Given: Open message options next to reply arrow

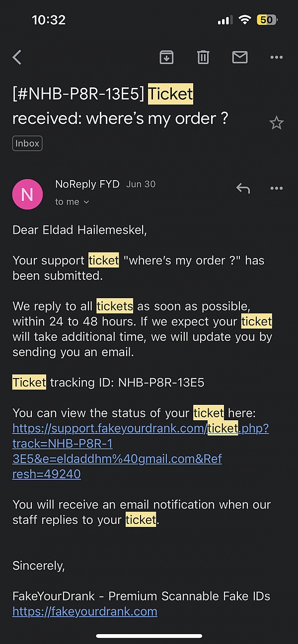Looking at the screenshot, I should (x=276, y=188).
